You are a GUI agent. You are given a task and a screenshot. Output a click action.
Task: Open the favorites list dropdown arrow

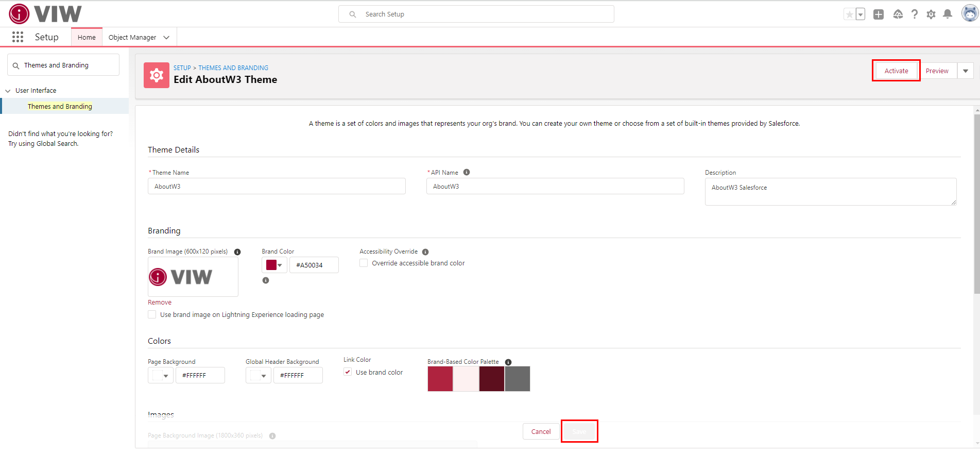point(861,14)
